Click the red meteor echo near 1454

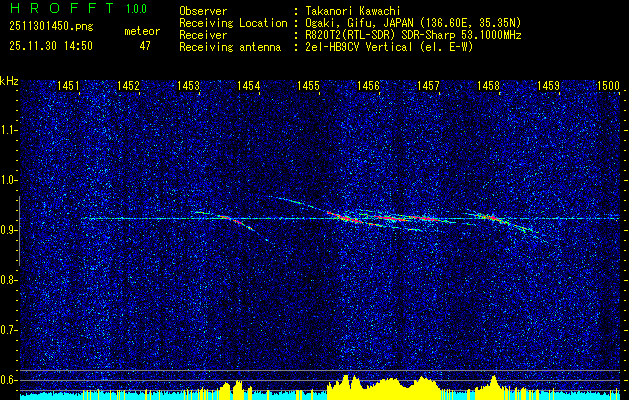[x=235, y=220]
